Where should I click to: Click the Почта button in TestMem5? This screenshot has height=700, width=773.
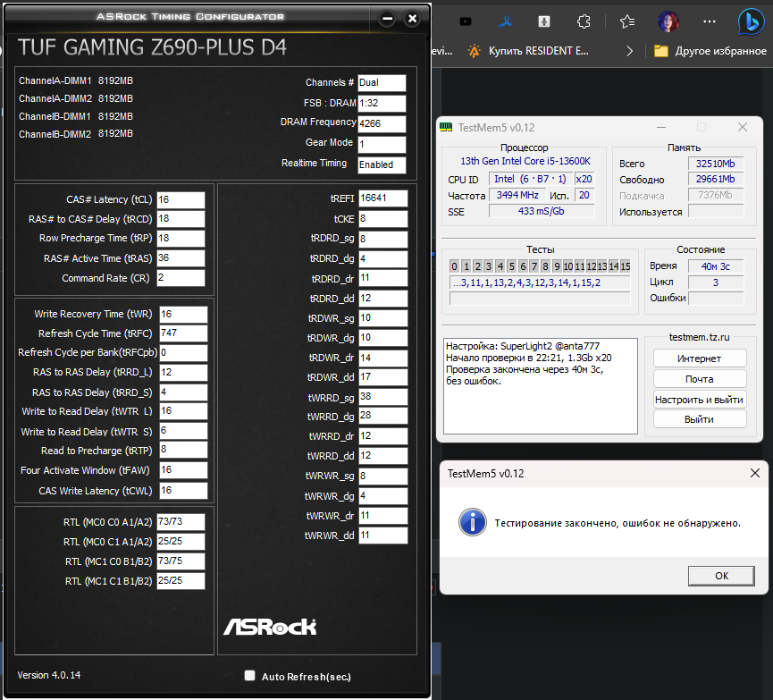pyautogui.click(x=700, y=379)
